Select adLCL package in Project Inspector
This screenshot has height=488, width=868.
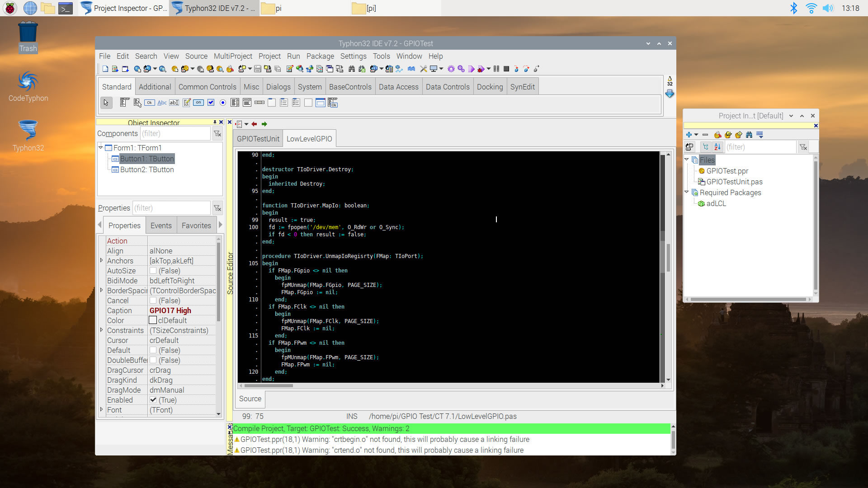pos(716,203)
